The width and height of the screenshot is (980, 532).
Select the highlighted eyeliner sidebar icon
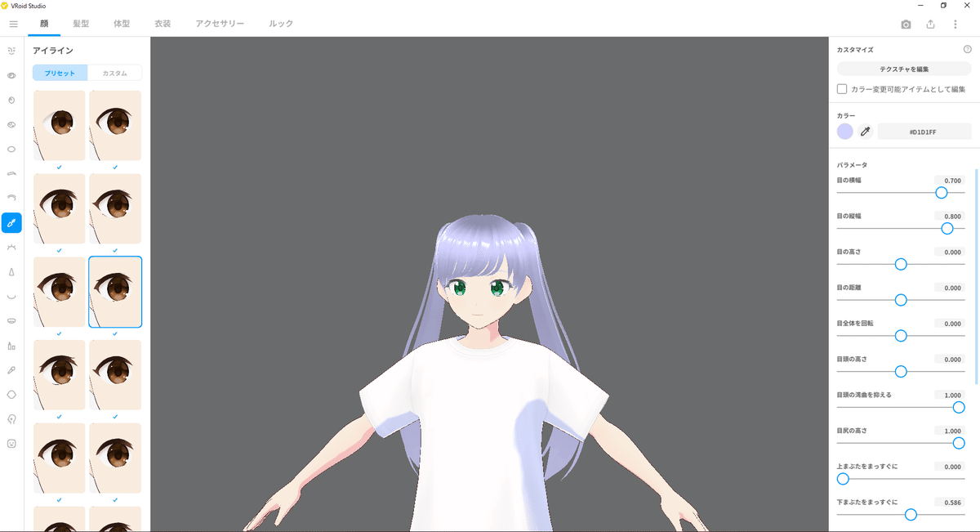(x=11, y=222)
